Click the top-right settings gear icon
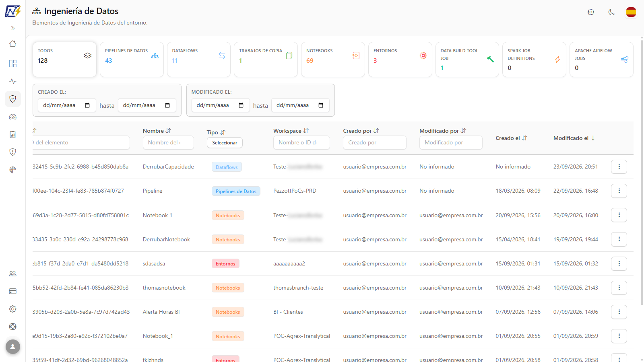Screen dimensions: 644x362 [x=591, y=12]
